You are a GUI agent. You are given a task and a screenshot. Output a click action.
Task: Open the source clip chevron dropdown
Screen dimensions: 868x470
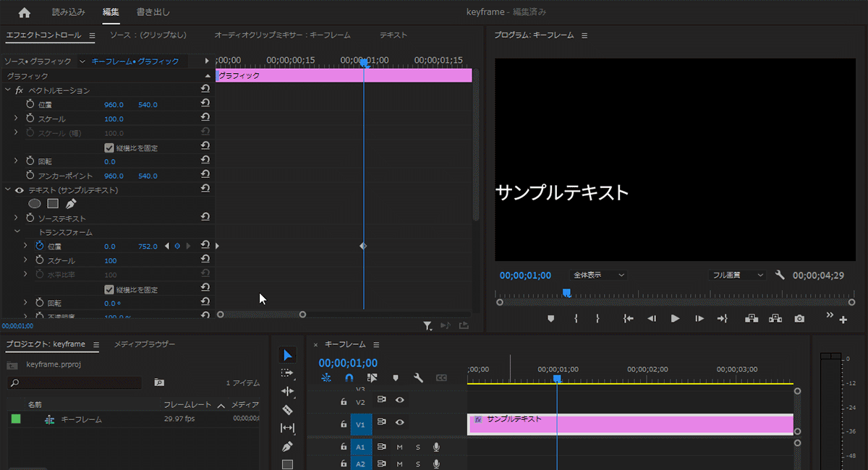coord(82,61)
